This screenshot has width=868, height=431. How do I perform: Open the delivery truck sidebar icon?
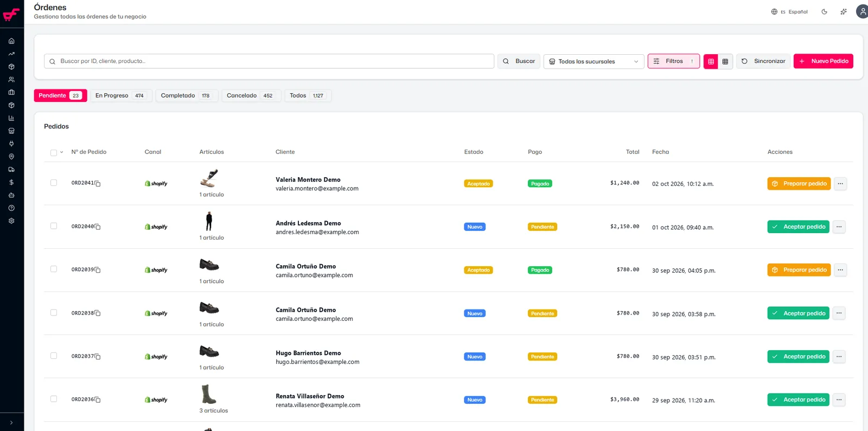coord(11,169)
